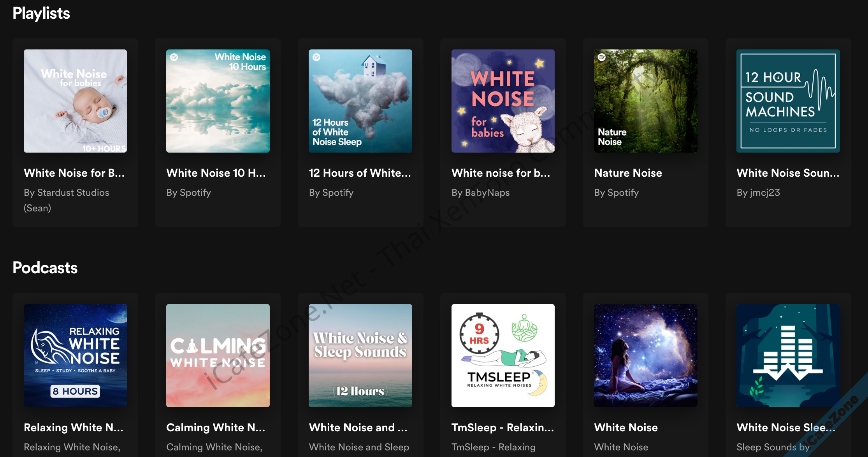Open equalizer bars White Noise Sleep cover
Screen dimensions: 868x457
(x=788, y=355)
